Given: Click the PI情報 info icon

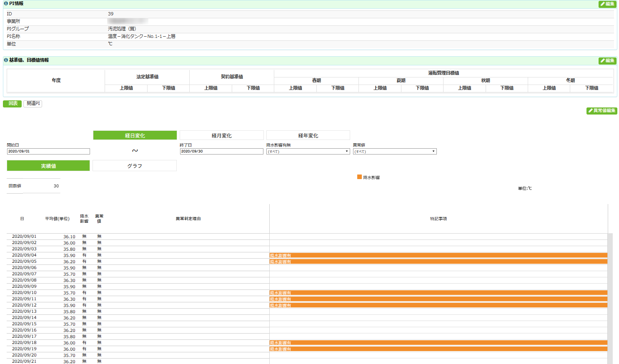Looking at the screenshot, I should click(6, 3).
